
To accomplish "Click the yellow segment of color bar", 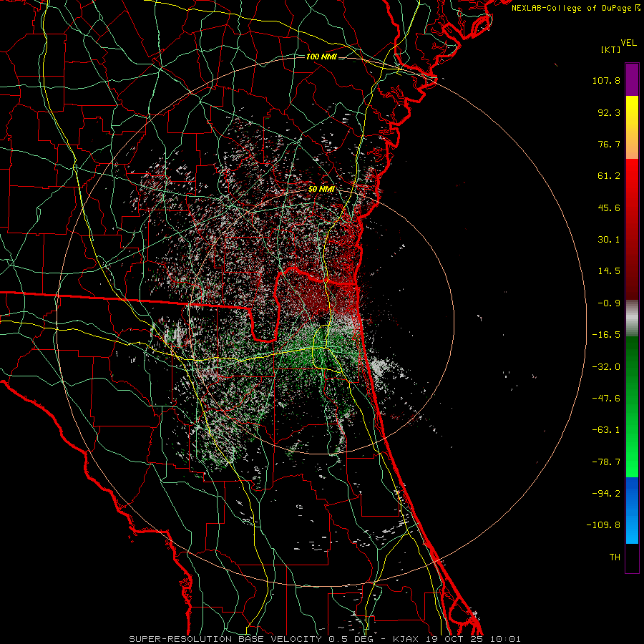I will (x=632, y=127).
